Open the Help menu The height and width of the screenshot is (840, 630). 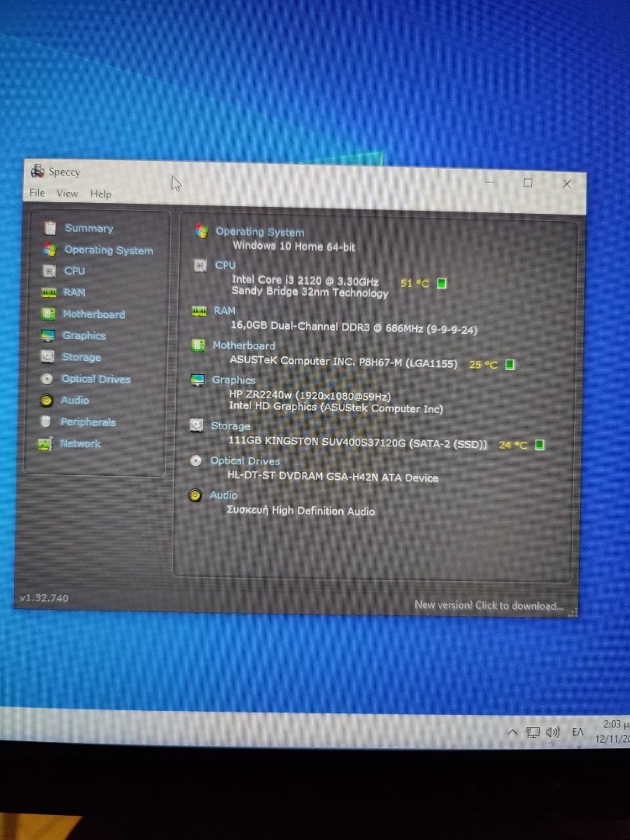point(100,194)
